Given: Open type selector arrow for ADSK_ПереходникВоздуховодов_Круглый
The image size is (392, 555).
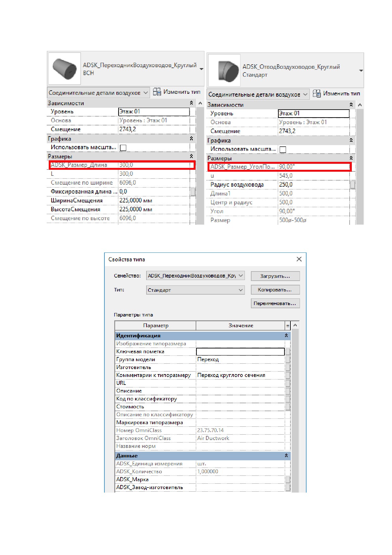Looking at the screenshot, I should point(201,69).
